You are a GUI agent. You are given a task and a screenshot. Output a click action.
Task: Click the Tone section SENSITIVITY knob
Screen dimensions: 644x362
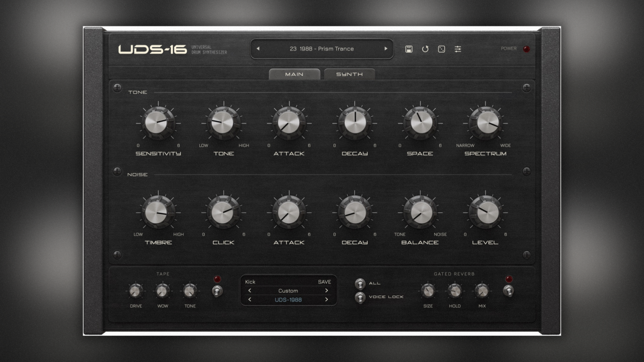pyautogui.click(x=158, y=123)
